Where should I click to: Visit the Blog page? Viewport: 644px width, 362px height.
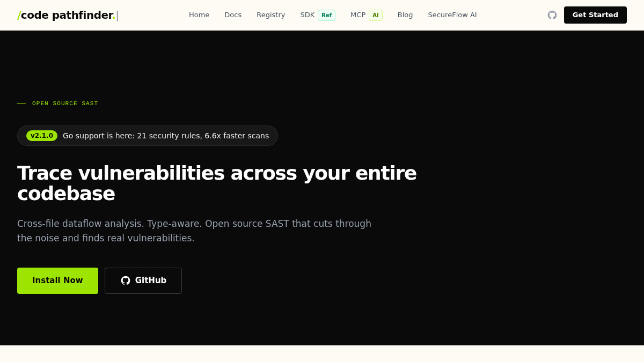(x=405, y=15)
